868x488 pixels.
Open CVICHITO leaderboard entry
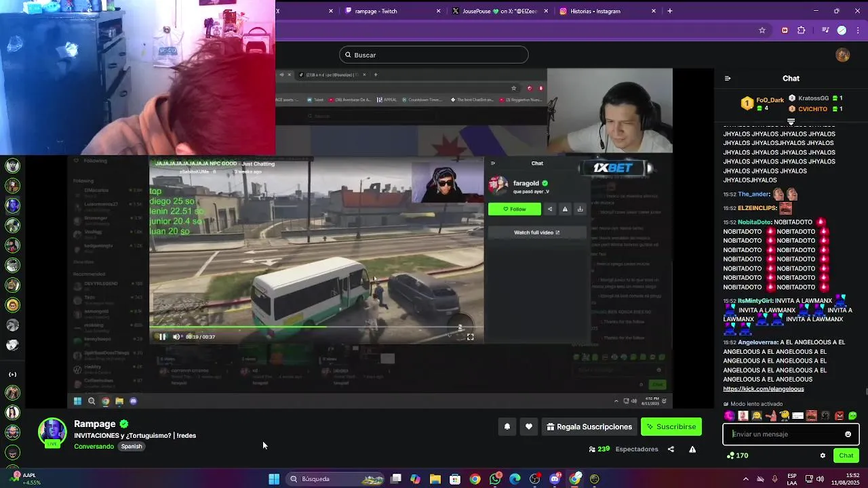click(x=816, y=108)
